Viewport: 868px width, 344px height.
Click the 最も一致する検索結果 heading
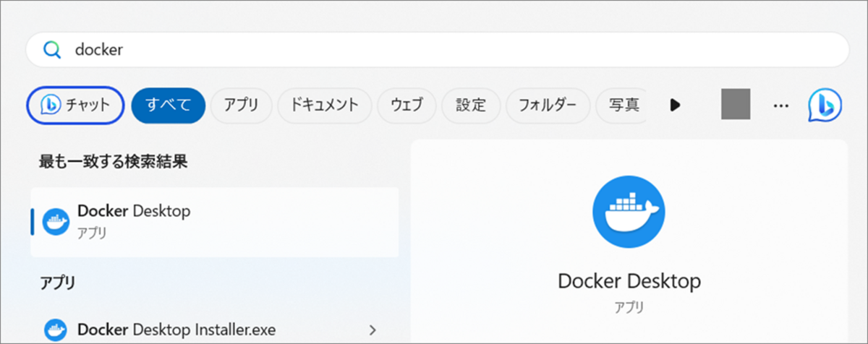[114, 162]
